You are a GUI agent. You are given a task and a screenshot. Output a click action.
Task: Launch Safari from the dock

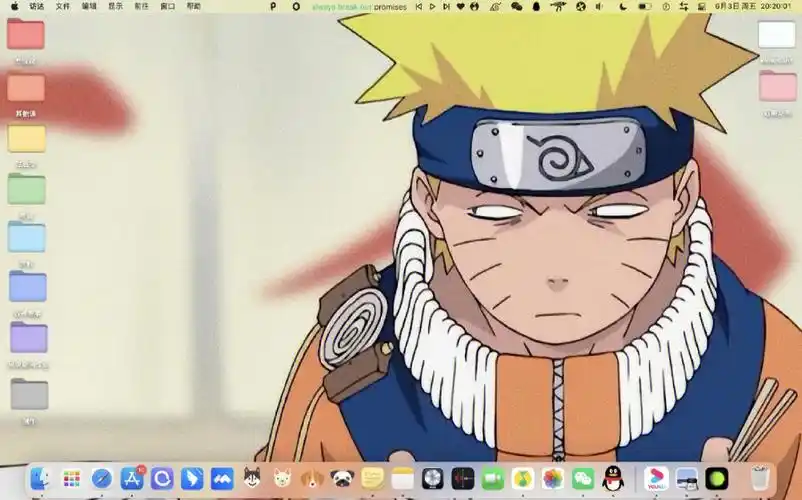(x=102, y=478)
